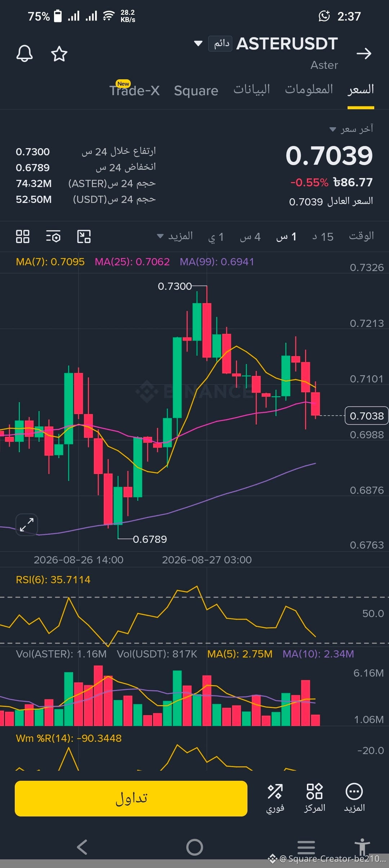389x868 pixels.
Task: Tap the WhatsApp call status icon
Action: point(324,16)
